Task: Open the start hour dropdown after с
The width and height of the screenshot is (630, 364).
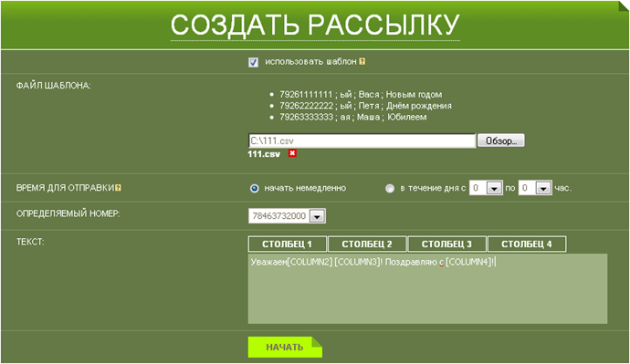Action: tap(494, 188)
